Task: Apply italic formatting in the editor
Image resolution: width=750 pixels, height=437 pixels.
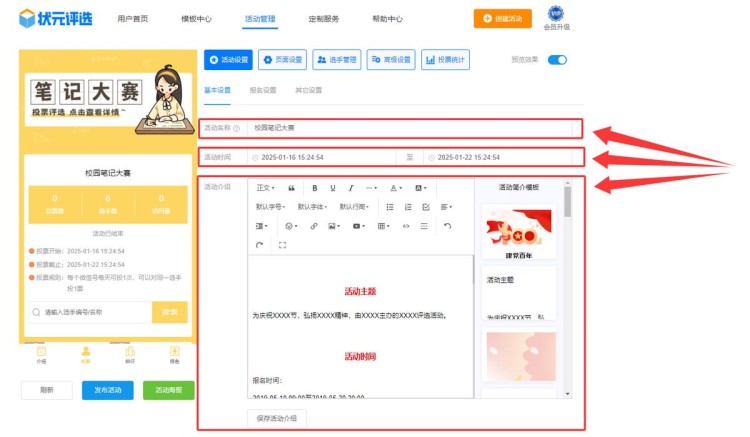Action: tap(350, 188)
